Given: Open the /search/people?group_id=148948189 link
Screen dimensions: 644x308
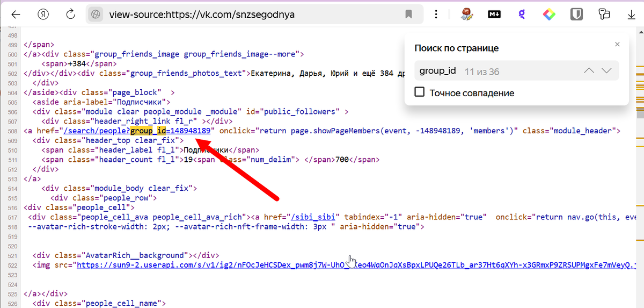Looking at the screenshot, I should click(137, 131).
